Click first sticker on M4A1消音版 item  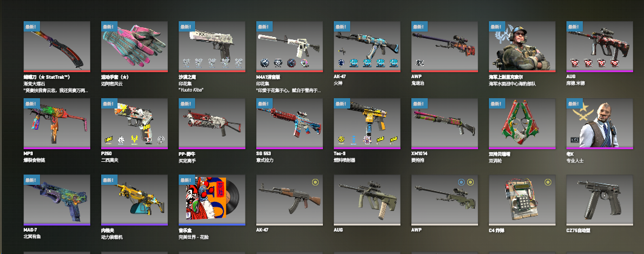pos(265,63)
